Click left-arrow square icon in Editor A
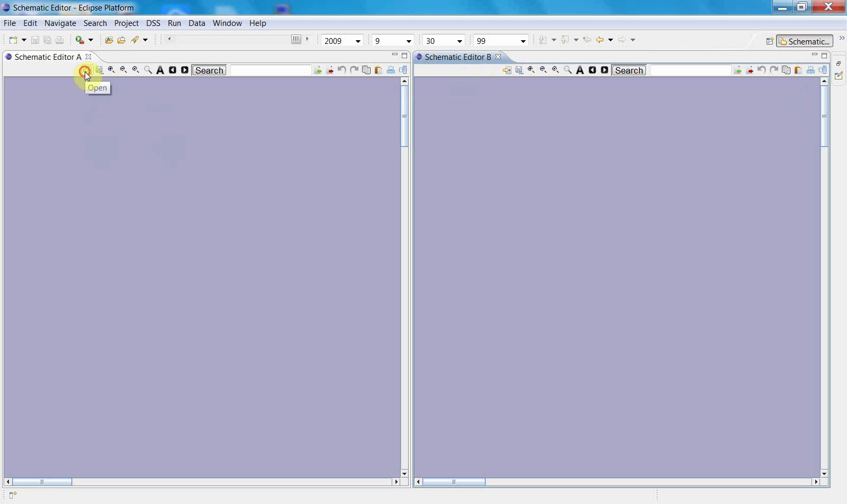This screenshot has width=847, height=504. [173, 70]
